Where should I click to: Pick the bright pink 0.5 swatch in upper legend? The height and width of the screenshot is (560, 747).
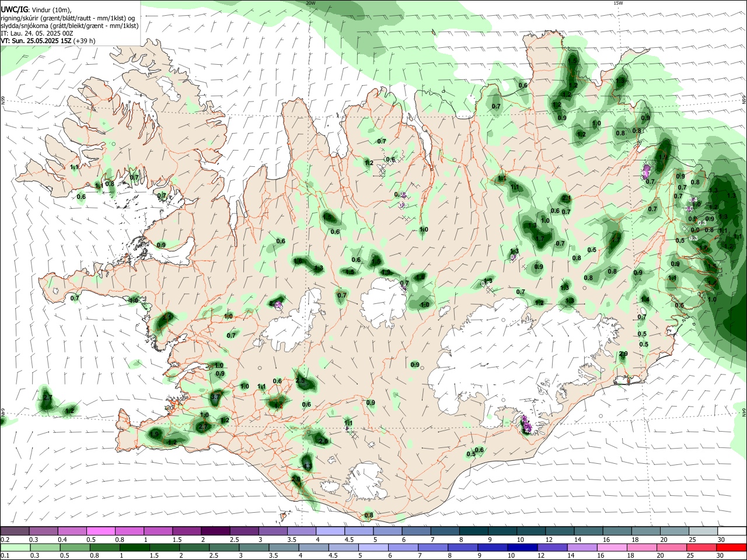point(100,531)
